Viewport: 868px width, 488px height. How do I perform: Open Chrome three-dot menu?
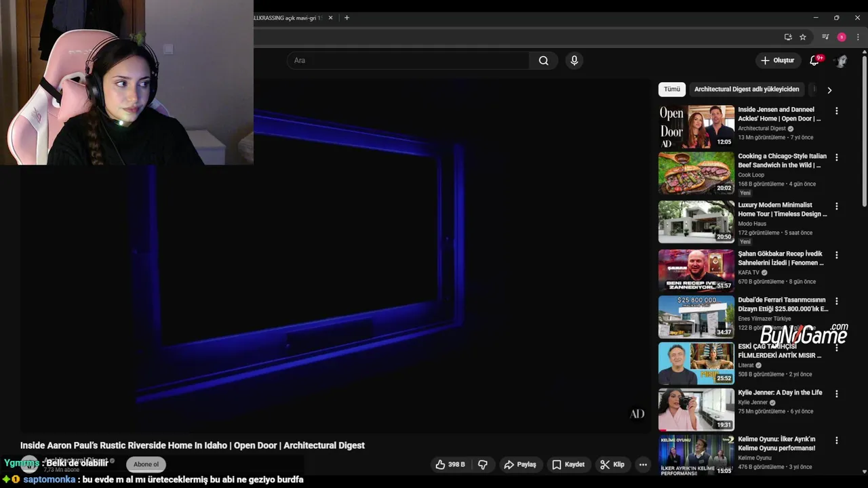[858, 37]
